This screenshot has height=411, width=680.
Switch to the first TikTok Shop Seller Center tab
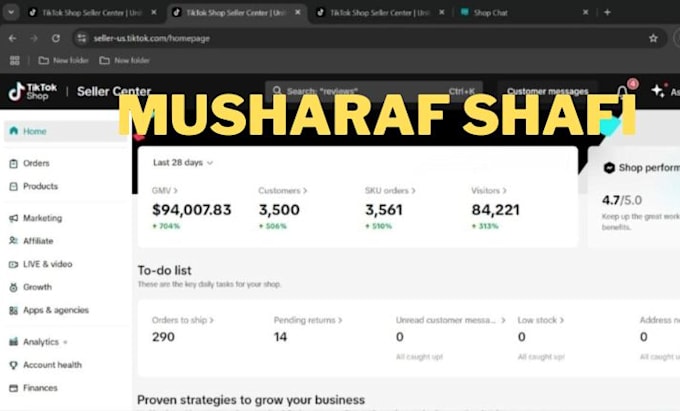tap(91, 13)
